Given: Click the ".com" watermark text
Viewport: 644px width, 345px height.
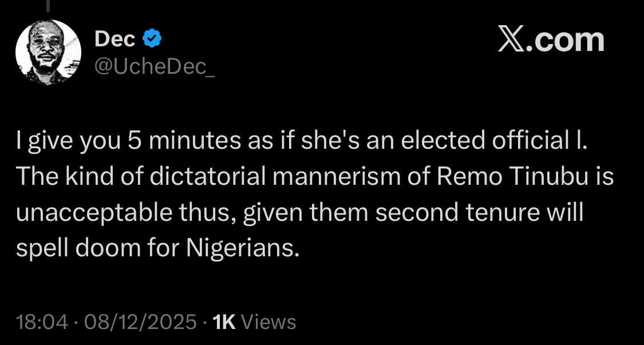Looking at the screenshot, I should tap(566, 41).
